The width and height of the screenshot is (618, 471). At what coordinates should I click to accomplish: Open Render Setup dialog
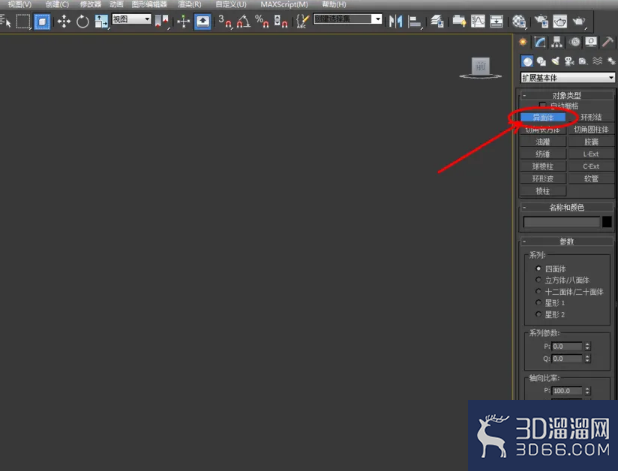pos(541,21)
